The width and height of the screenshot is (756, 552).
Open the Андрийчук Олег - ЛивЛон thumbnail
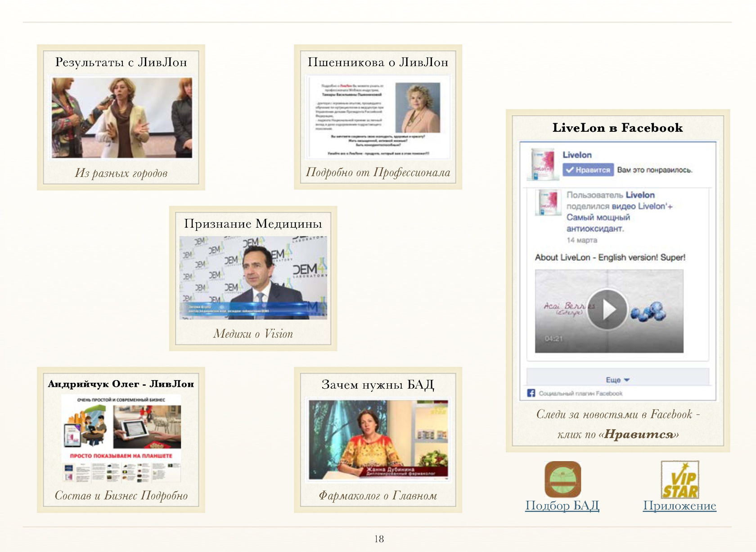[121, 438]
